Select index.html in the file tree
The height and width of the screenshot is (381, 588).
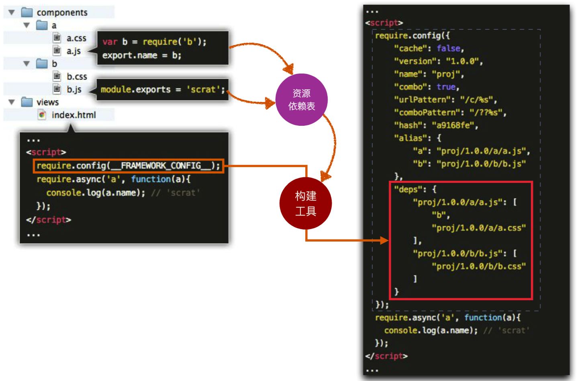(74, 115)
